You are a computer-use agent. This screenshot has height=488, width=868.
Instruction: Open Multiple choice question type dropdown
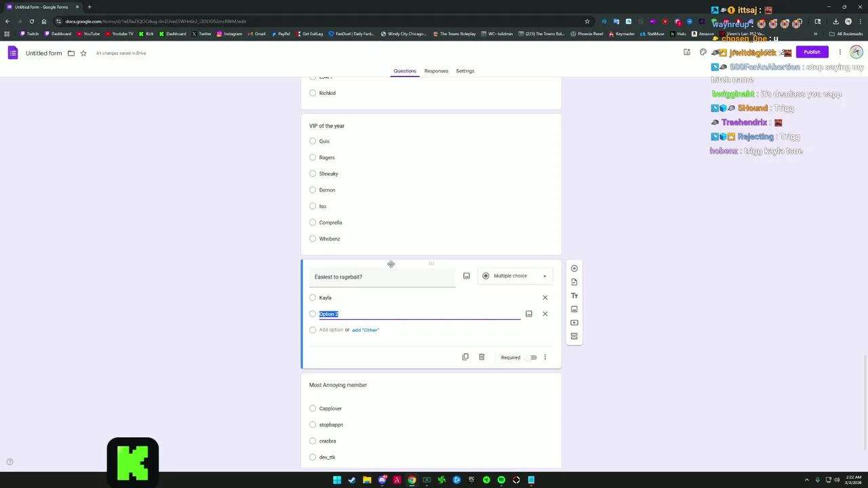(x=515, y=276)
